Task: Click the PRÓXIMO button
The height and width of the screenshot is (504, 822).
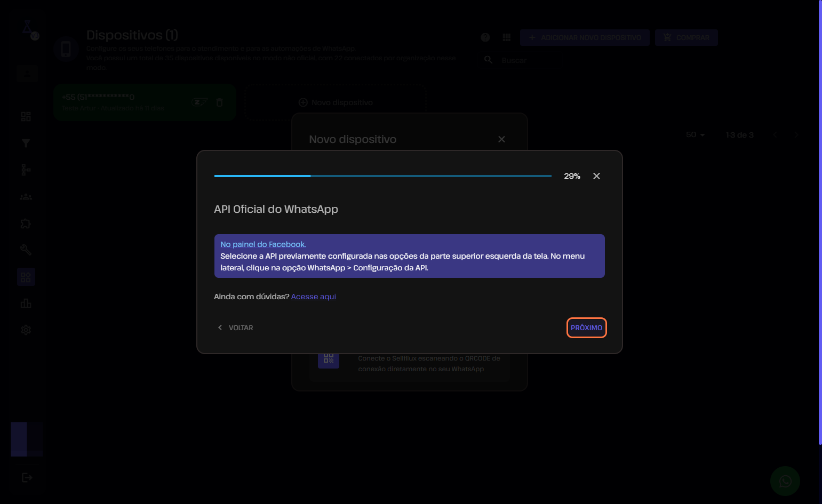Action: 586,327
